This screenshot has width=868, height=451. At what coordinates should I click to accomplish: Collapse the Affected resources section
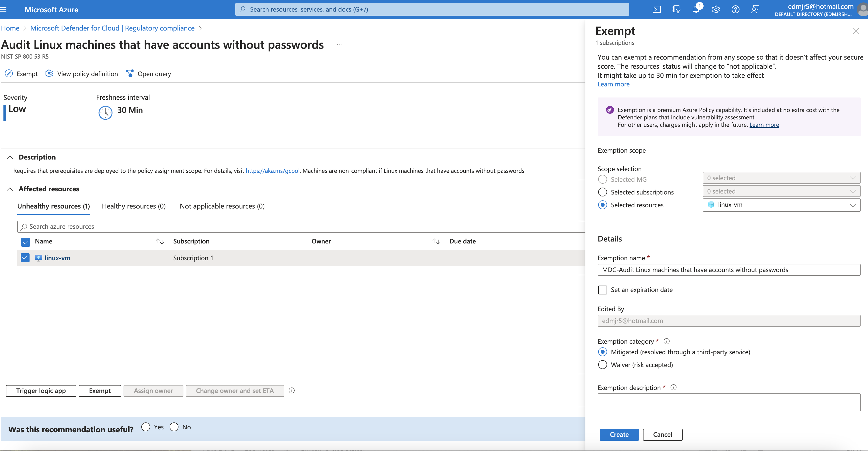click(x=10, y=189)
